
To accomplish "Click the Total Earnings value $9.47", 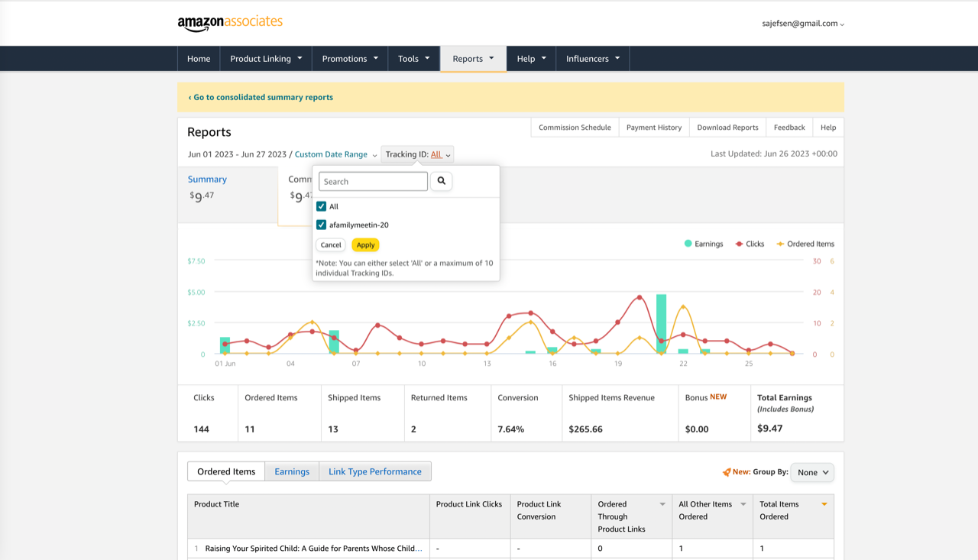I will pos(770,429).
